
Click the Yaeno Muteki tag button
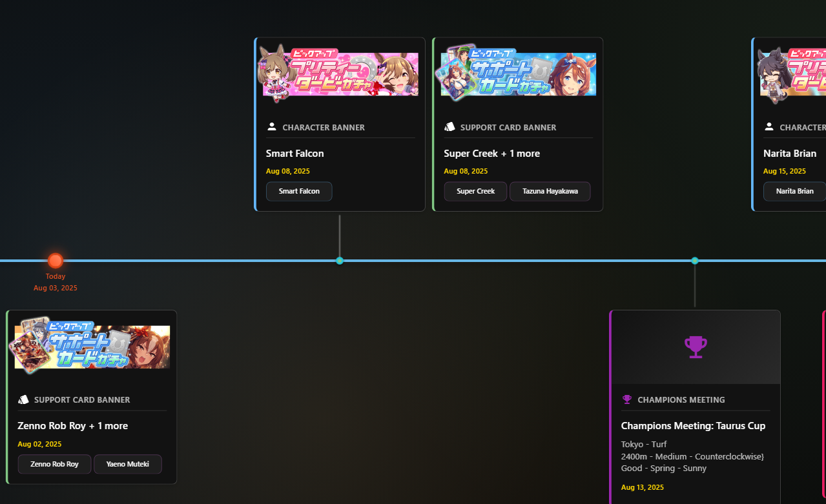click(x=128, y=464)
